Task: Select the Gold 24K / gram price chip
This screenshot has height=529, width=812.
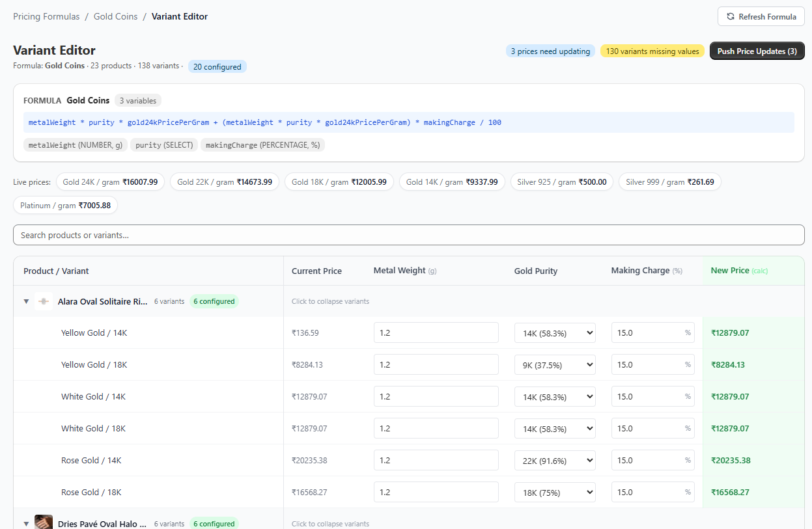Action: point(110,182)
